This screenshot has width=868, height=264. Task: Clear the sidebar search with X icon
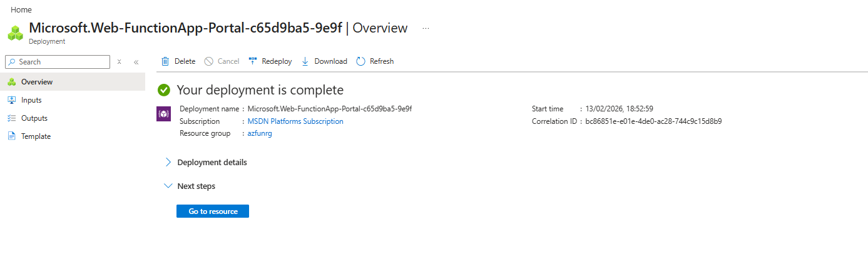pyautogui.click(x=119, y=62)
